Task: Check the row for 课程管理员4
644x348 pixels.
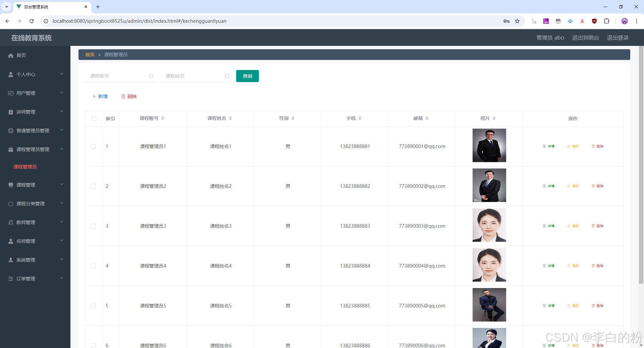Action: click(93, 266)
